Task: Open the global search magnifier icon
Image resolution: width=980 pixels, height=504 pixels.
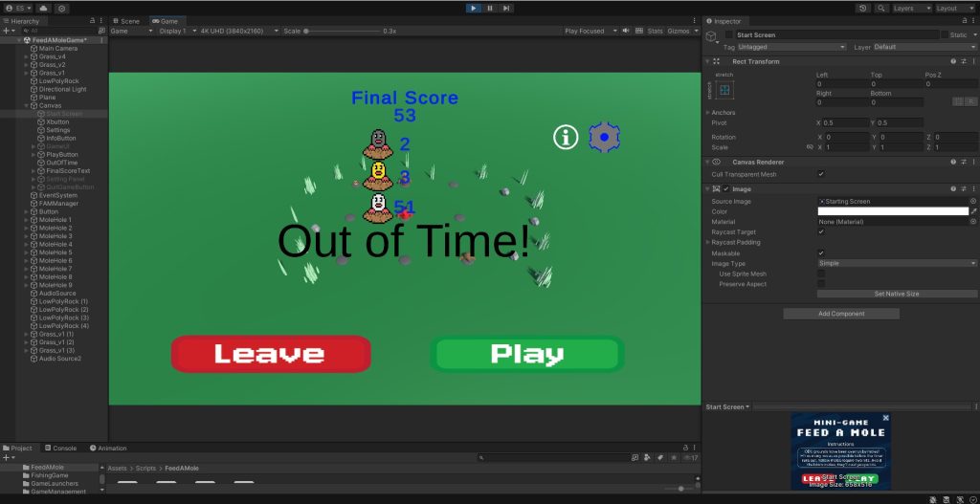Action: 881,8
